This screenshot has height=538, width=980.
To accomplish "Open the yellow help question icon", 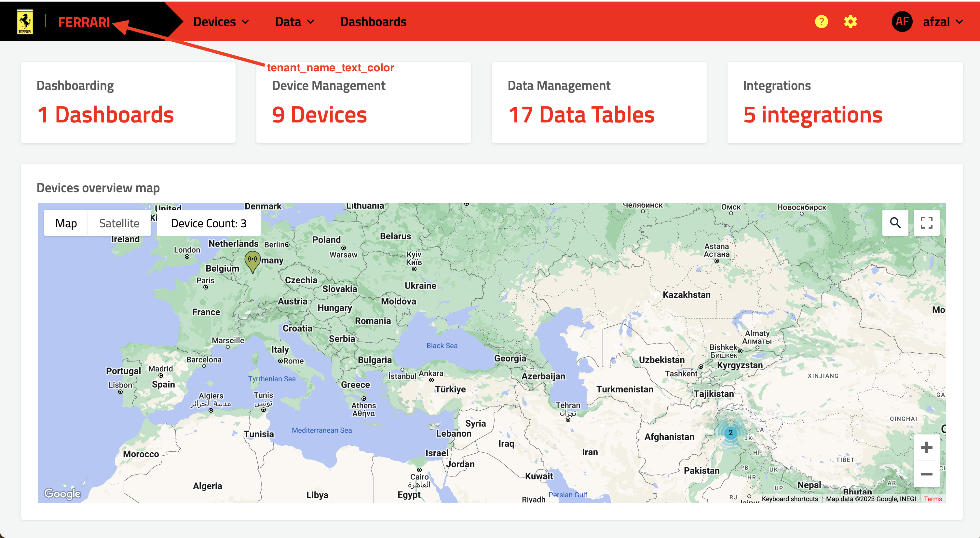I will (x=821, y=22).
